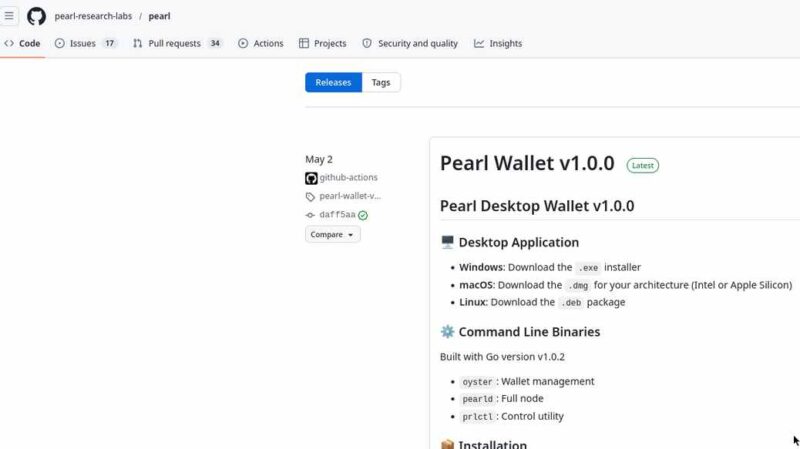The image size is (800, 449).
Task: Open the Insights tab
Action: 498,43
